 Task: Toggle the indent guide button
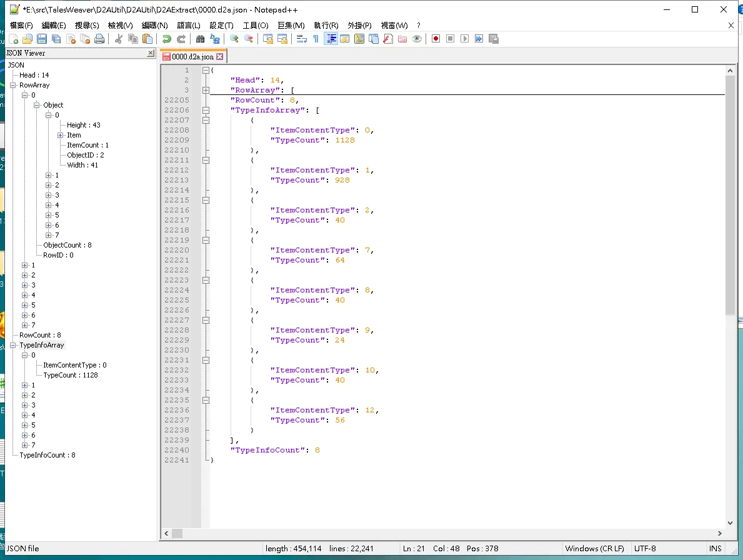pos(331,39)
